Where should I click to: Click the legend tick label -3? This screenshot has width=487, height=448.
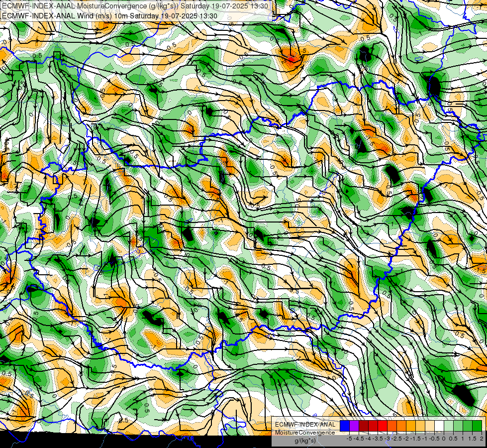(388, 439)
